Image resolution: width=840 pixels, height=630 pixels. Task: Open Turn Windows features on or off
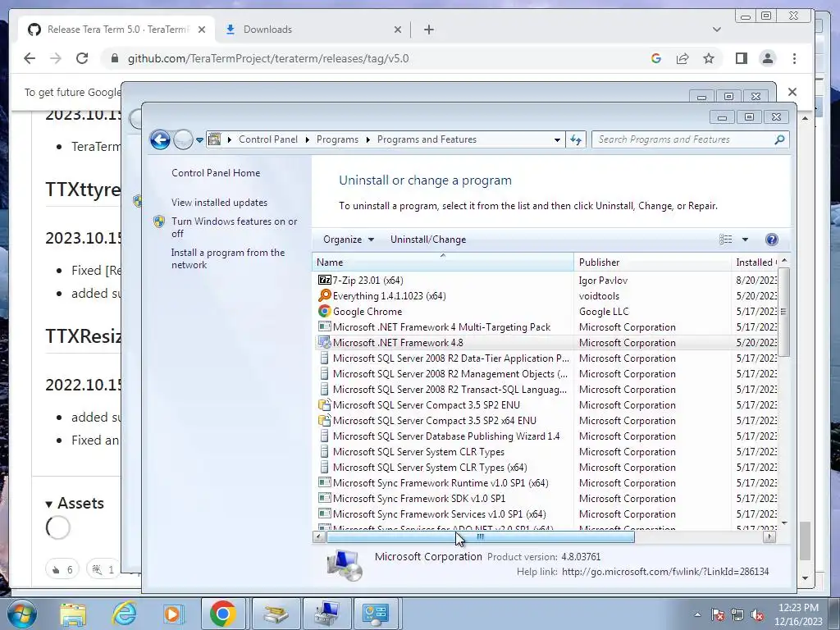point(234,227)
